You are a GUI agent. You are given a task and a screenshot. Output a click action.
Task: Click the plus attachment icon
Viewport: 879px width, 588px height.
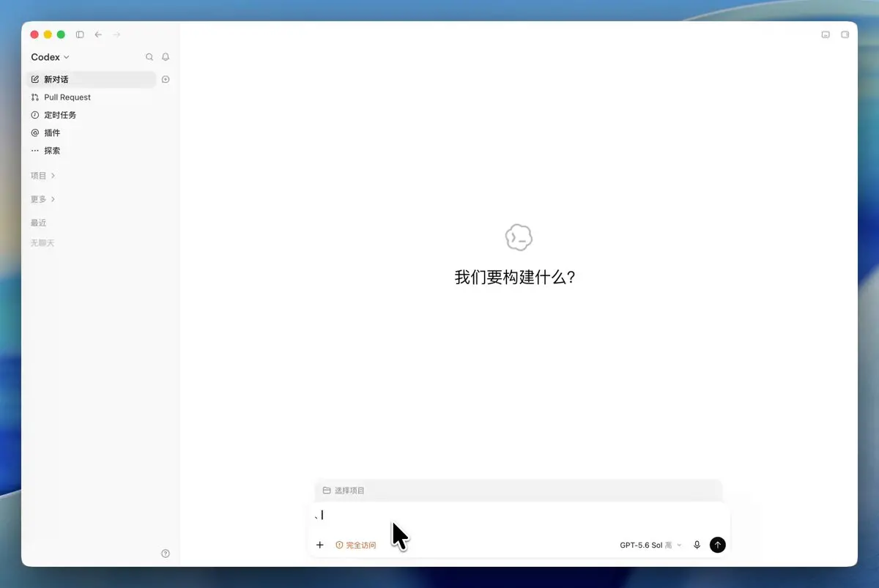point(319,545)
